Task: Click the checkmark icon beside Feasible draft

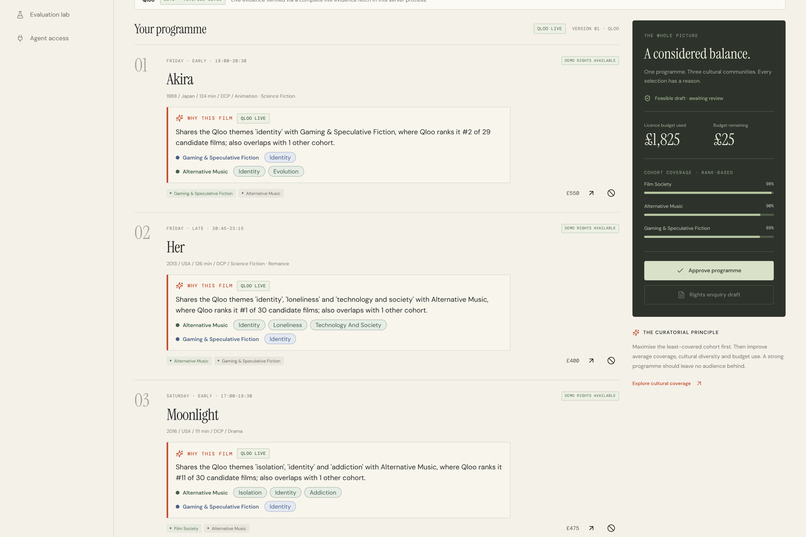Action: (648, 98)
